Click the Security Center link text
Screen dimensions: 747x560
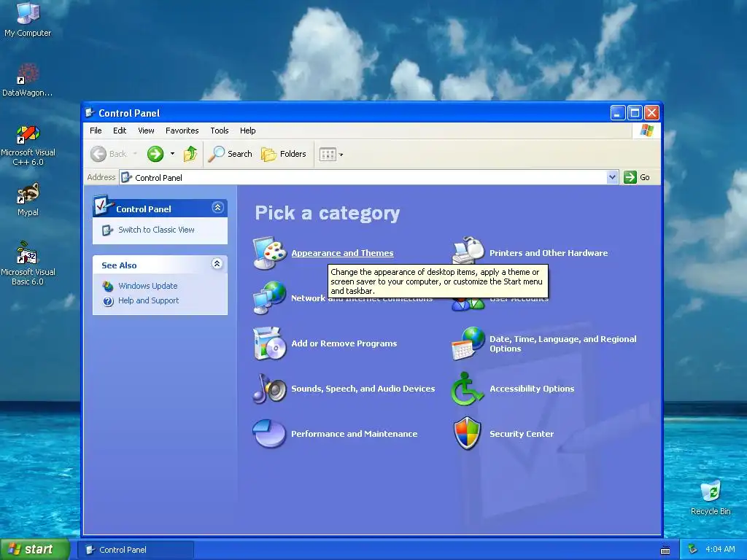[x=522, y=434]
